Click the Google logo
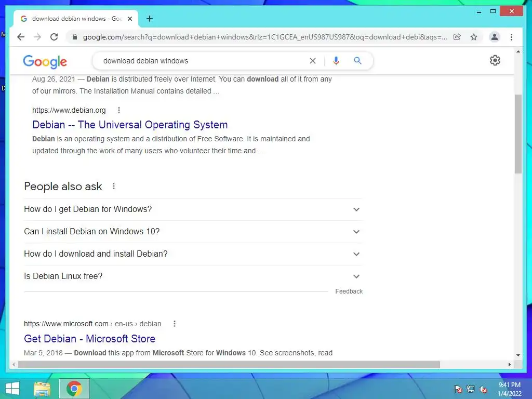 coord(45,61)
